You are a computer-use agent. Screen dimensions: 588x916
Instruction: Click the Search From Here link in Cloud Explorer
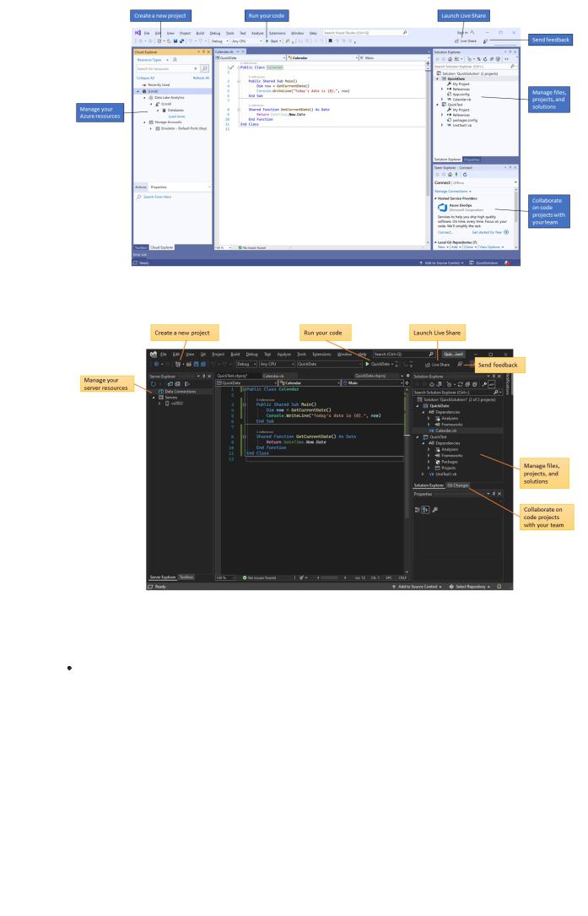click(x=157, y=197)
